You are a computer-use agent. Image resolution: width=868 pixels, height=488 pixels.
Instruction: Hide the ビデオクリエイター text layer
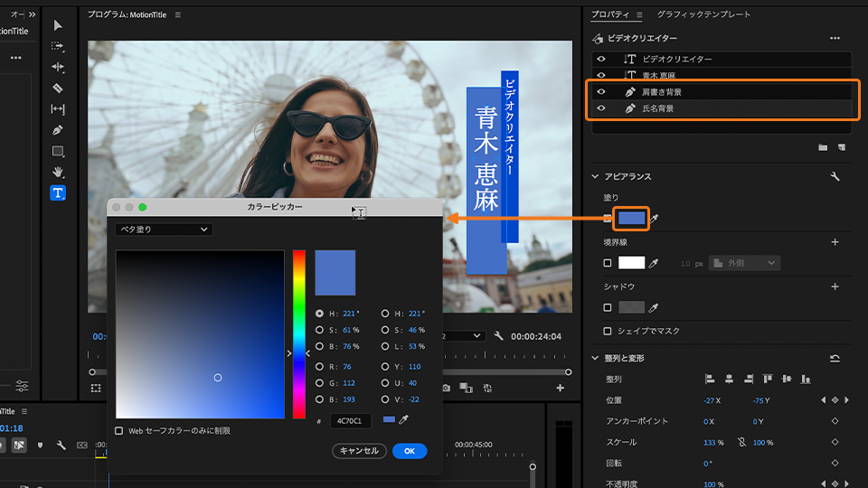coord(601,59)
